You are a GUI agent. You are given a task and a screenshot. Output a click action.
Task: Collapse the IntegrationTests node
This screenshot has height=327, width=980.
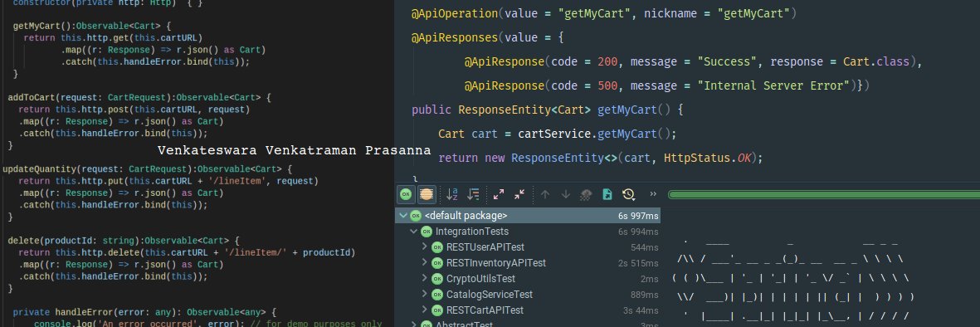(414, 232)
